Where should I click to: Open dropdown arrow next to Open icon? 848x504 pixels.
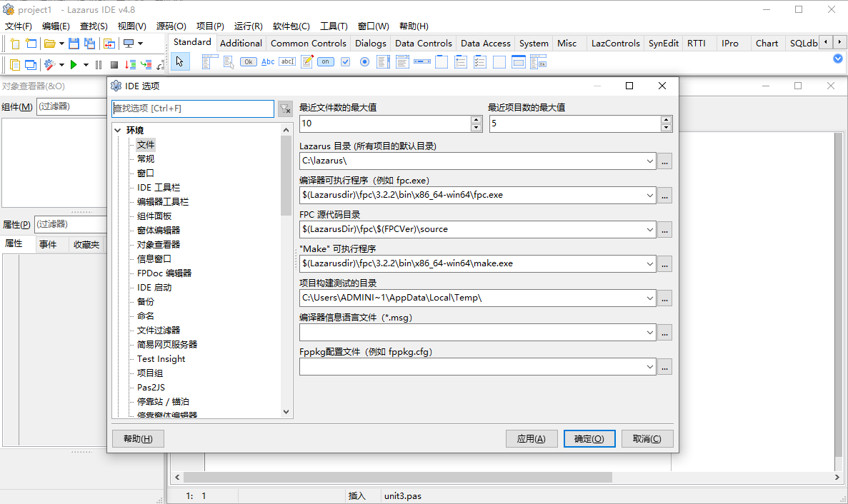click(61, 44)
